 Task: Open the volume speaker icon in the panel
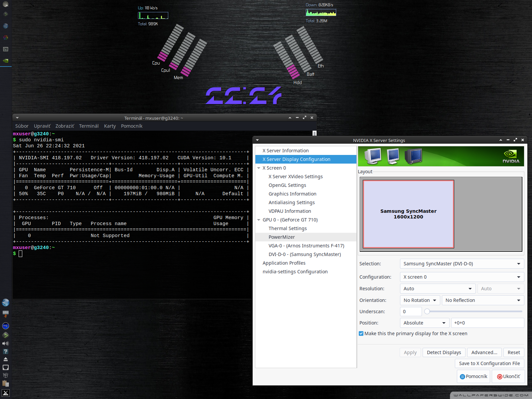[x=6, y=343]
